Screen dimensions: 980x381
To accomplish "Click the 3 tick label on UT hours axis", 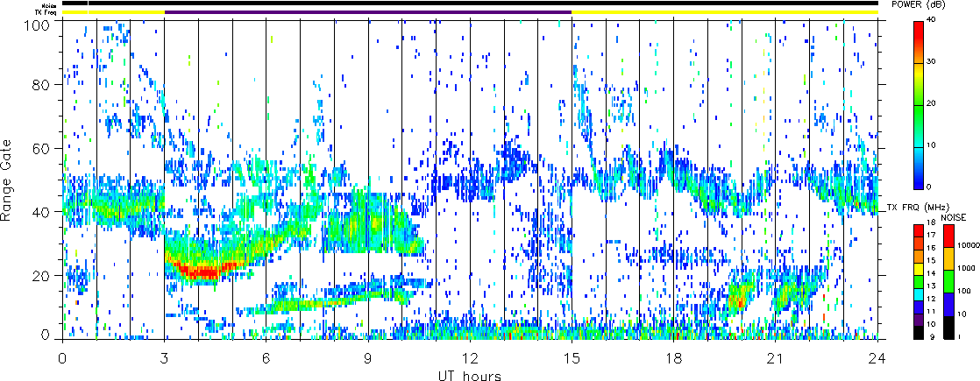I will tap(165, 357).
